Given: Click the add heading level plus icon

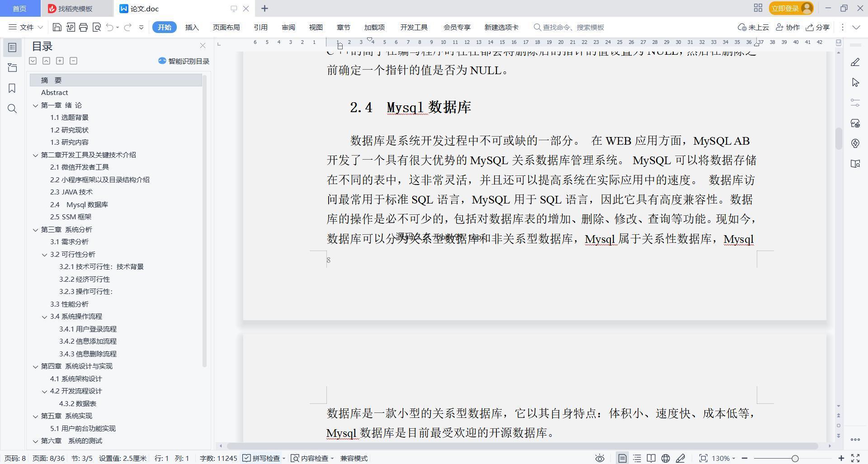Looking at the screenshot, I should point(60,61).
